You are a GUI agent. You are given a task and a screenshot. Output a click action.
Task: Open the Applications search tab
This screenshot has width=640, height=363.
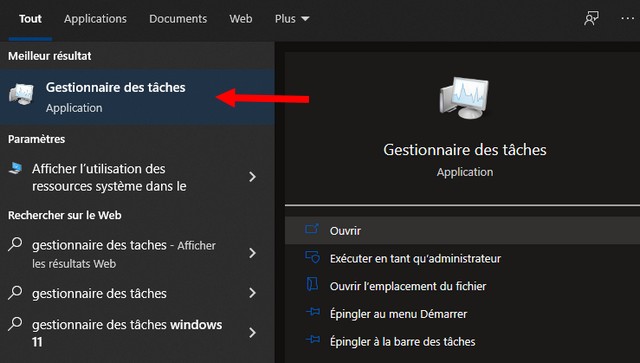(95, 19)
